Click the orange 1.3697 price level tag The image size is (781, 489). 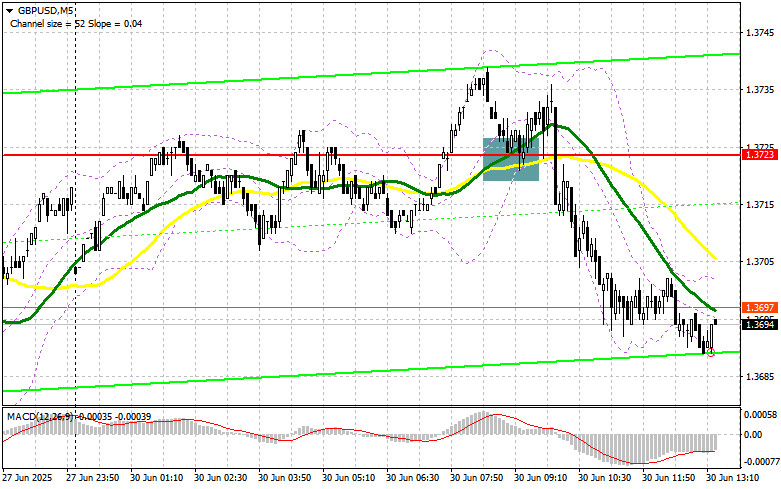coord(760,308)
